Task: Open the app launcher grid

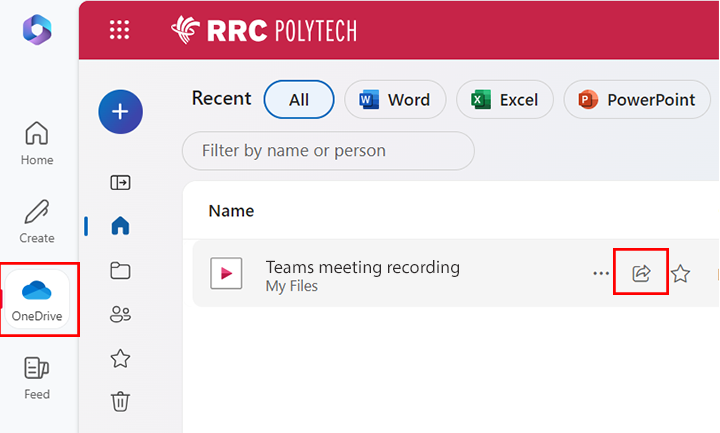Action: [x=119, y=30]
